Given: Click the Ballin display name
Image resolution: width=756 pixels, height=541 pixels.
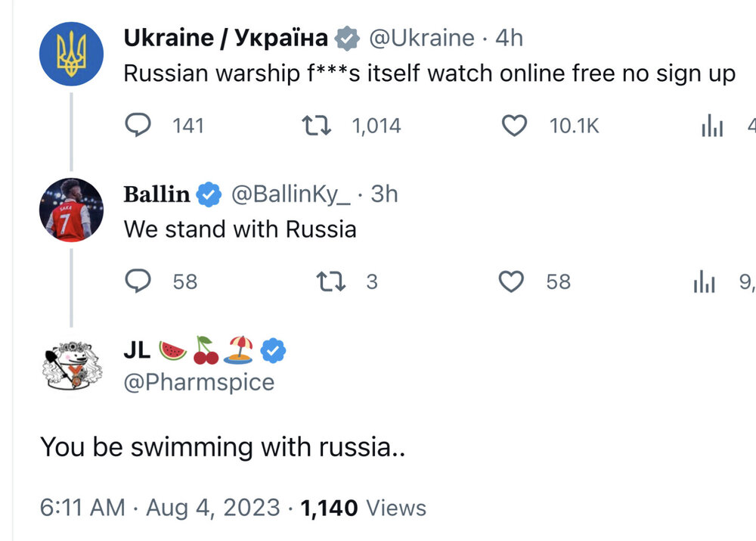Looking at the screenshot, I should [156, 194].
